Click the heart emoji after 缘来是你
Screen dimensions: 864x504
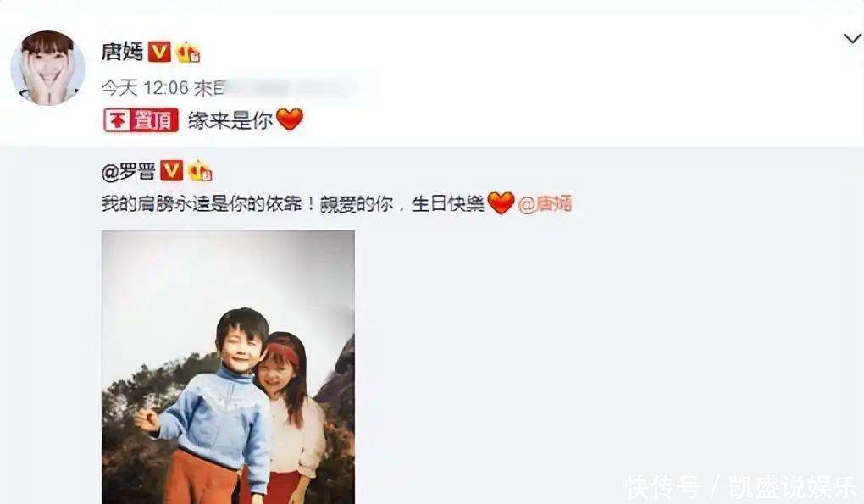click(x=290, y=119)
